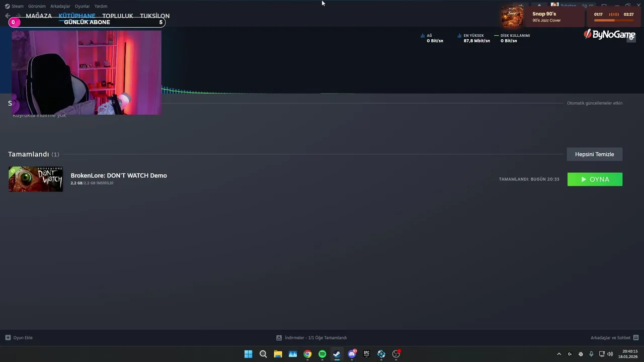Viewport: 644px width, 362px height.
Task: Click Oyun Ekle plus icon
Action: pyautogui.click(x=8, y=338)
